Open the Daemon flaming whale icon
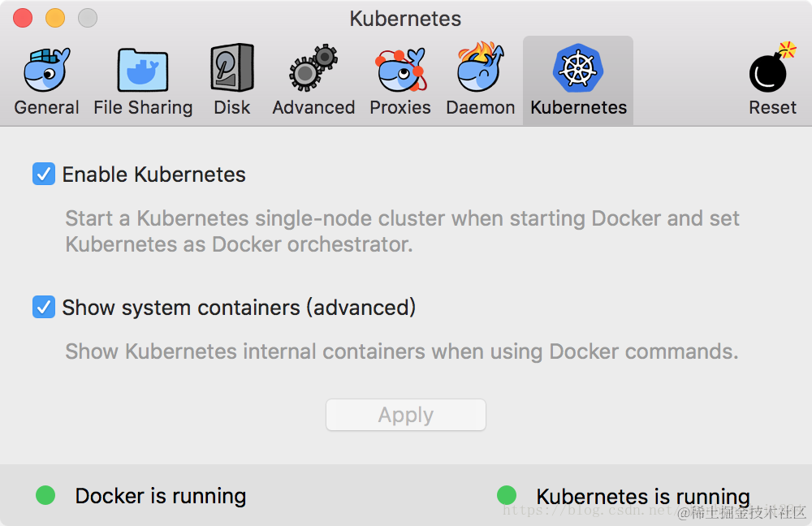812x526 pixels. click(x=481, y=69)
